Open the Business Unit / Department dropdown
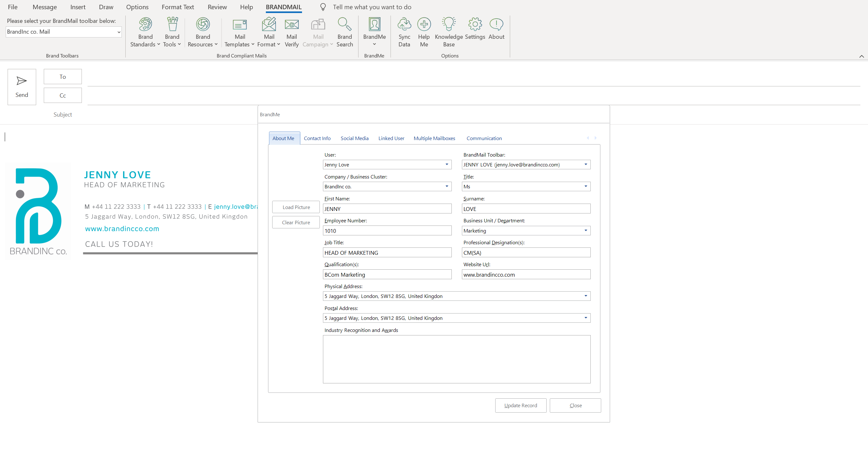Image resolution: width=868 pixels, height=452 pixels. [x=586, y=231]
